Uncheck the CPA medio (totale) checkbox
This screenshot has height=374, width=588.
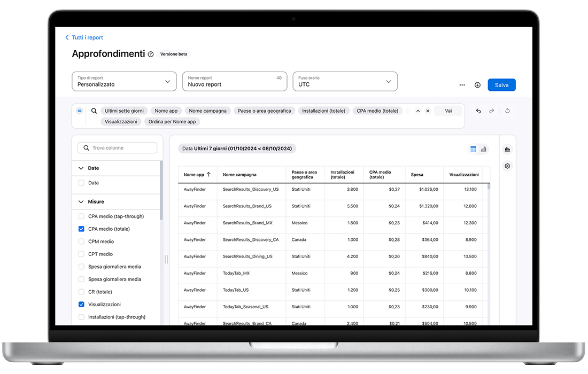(81, 229)
